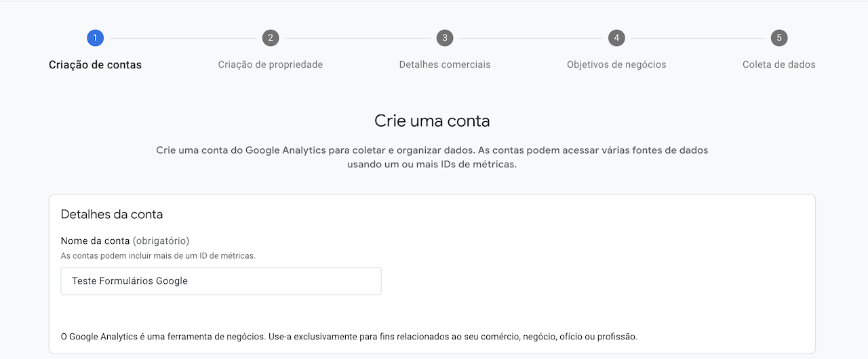Select the step 5 circle icon
Viewport: 868px width, 359px height.
pyautogui.click(x=779, y=38)
